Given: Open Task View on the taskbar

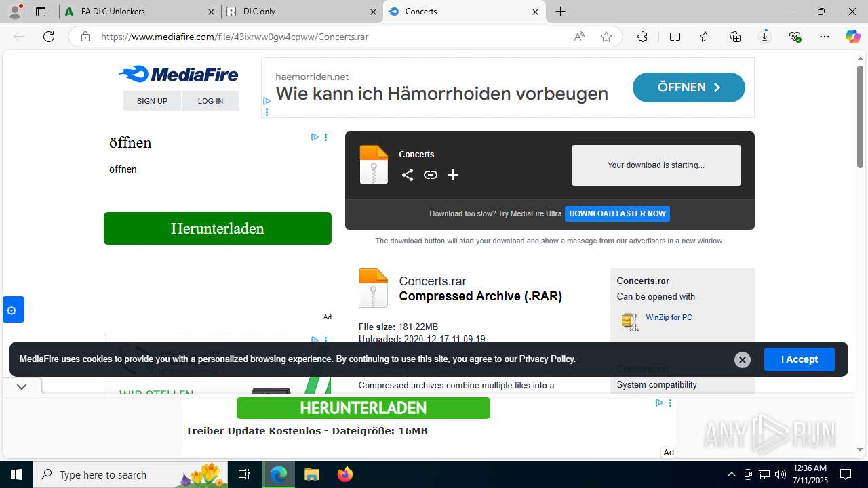Looking at the screenshot, I should point(244,474).
